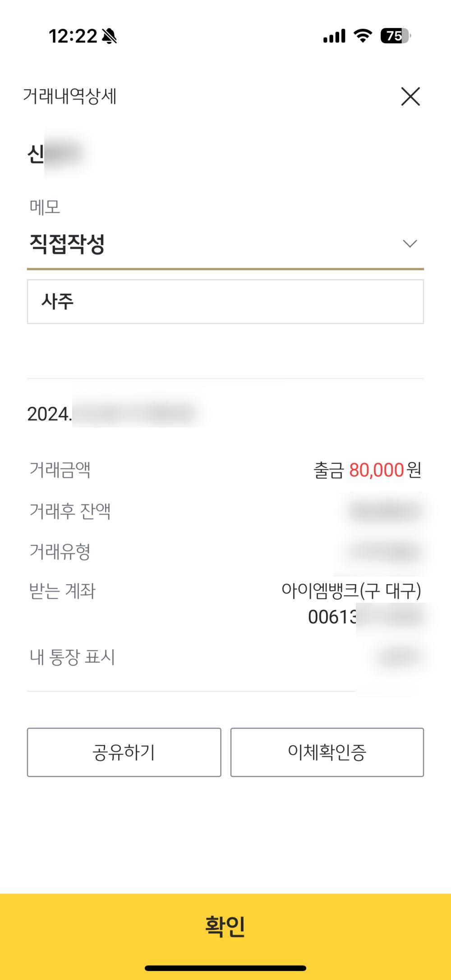The width and height of the screenshot is (451, 980).
Task: Tap the Wi-Fi status icon
Action: [x=363, y=36]
